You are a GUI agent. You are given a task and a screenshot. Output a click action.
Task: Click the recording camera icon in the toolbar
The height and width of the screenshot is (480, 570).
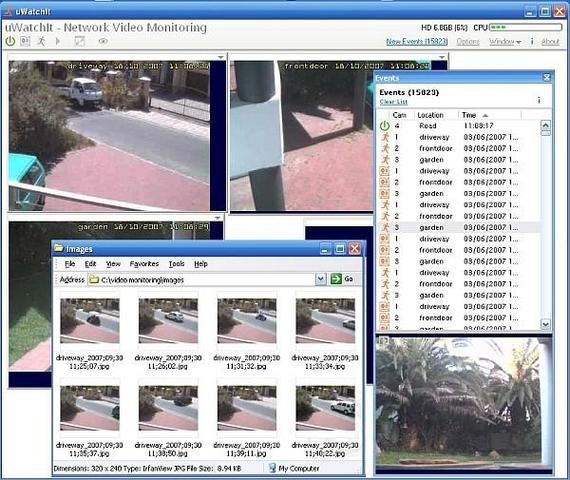tap(25, 41)
